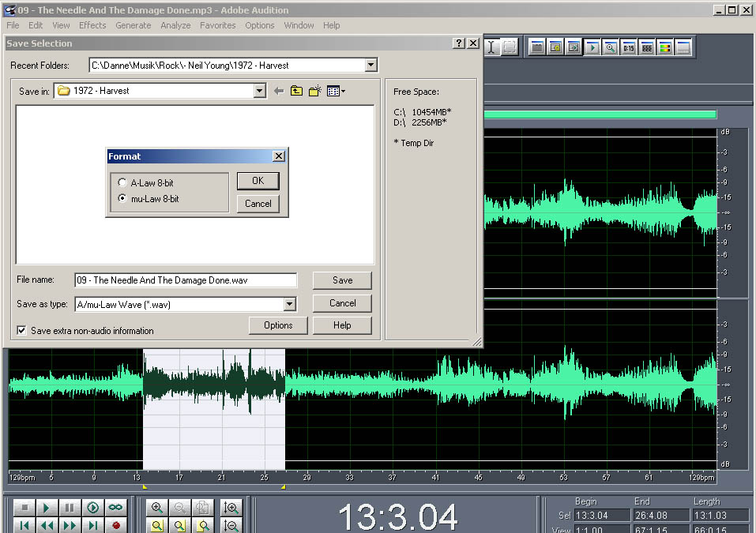Uncheck Save extra non-audio information

coord(21,331)
